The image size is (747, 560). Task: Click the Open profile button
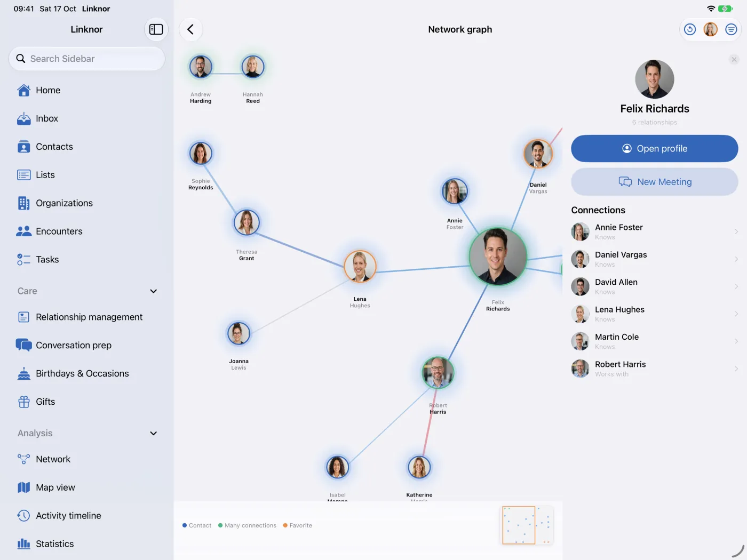point(655,148)
